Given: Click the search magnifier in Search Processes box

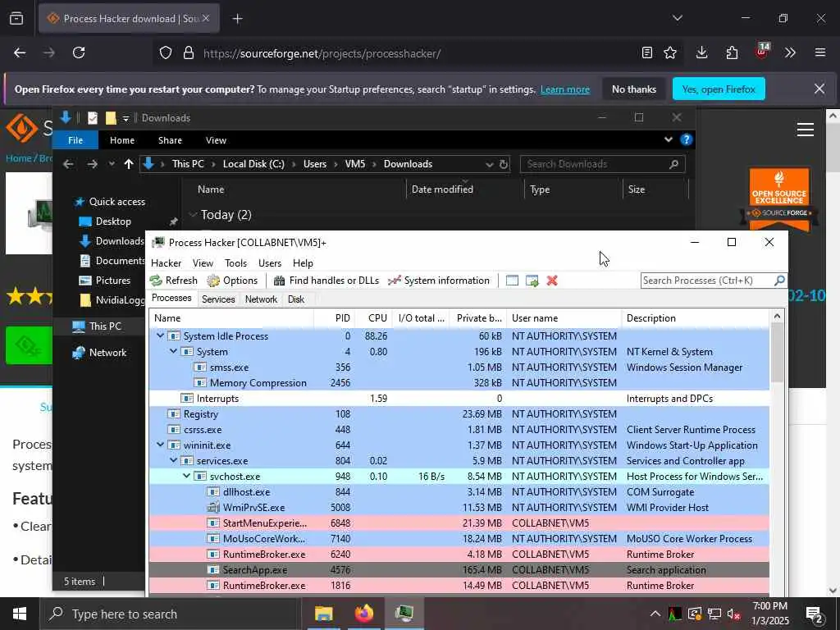Looking at the screenshot, I should click(x=779, y=281).
